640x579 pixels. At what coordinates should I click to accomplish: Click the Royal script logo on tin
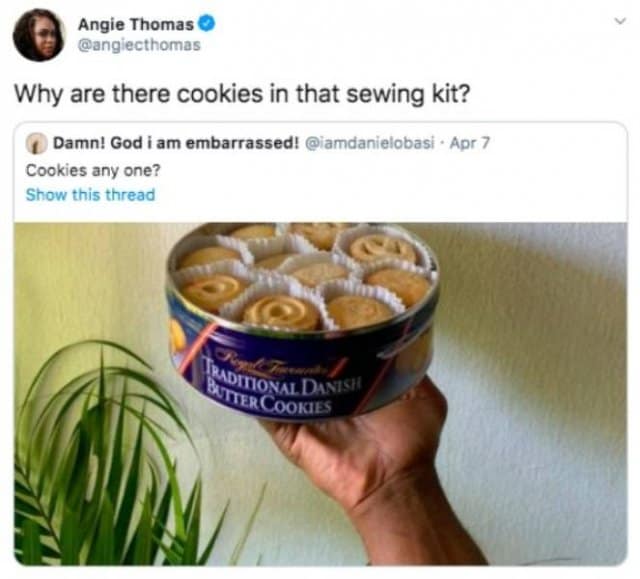(282, 362)
